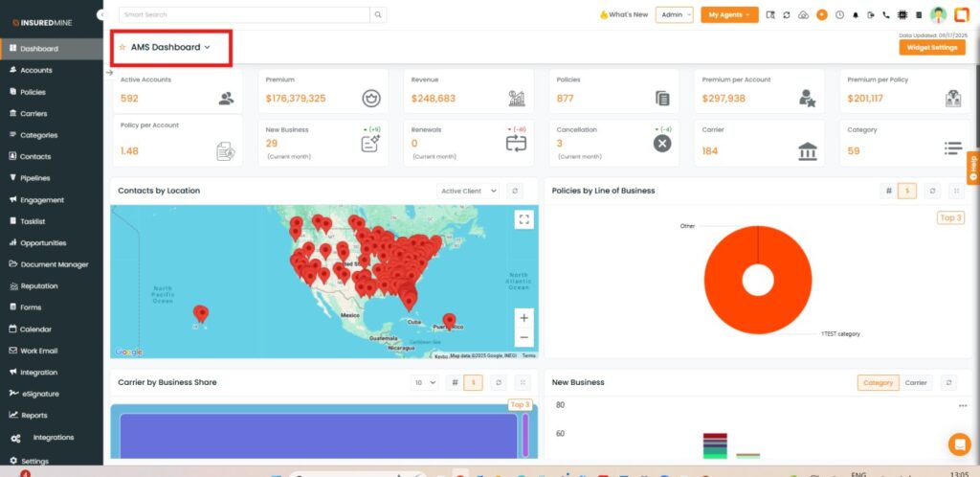Open the Active Client dropdown on map widget
The image size is (980, 477).
pos(468,191)
